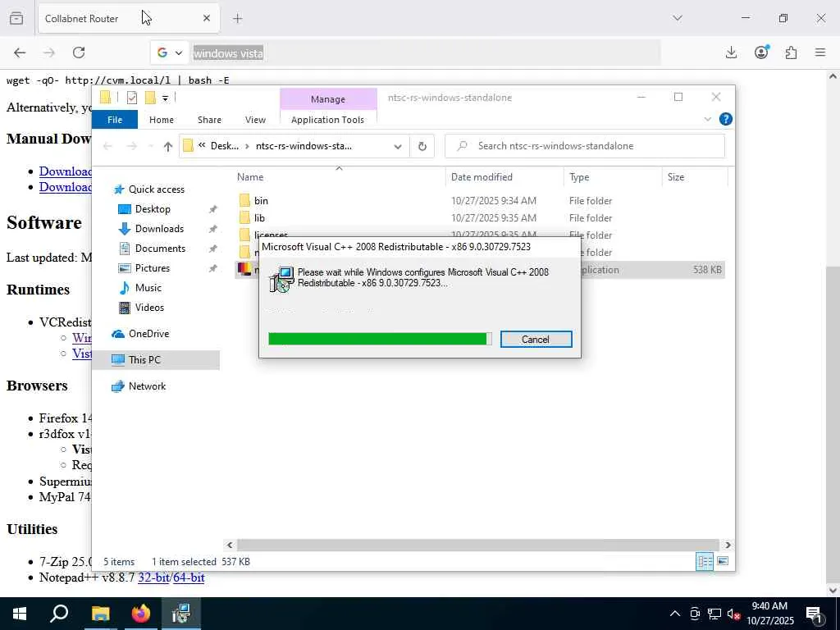The height and width of the screenshot is (630, 840).
Task: Close the Collabnet Router tab
Action: [207, 18]
